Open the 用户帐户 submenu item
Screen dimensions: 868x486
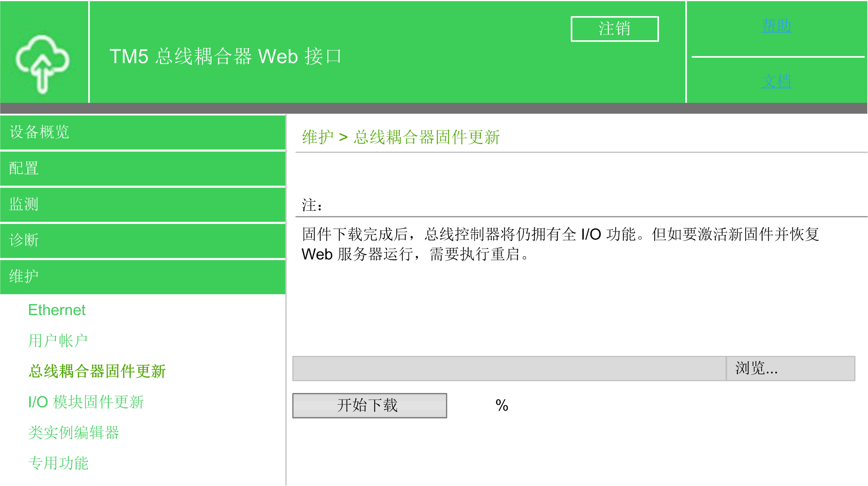(x=58, y=341)
